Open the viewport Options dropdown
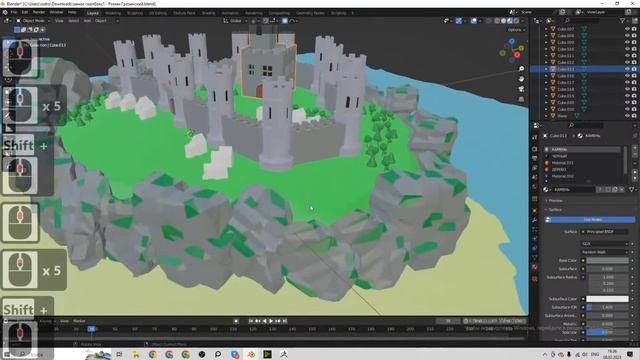The image size is (640, 360). coord(516,30)
